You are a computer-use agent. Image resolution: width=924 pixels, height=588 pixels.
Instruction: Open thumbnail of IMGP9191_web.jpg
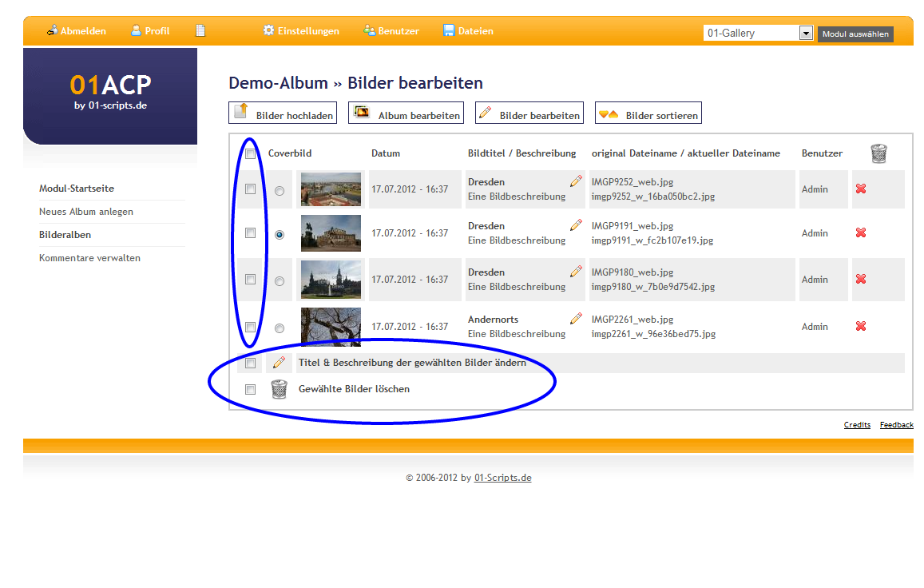331,233
